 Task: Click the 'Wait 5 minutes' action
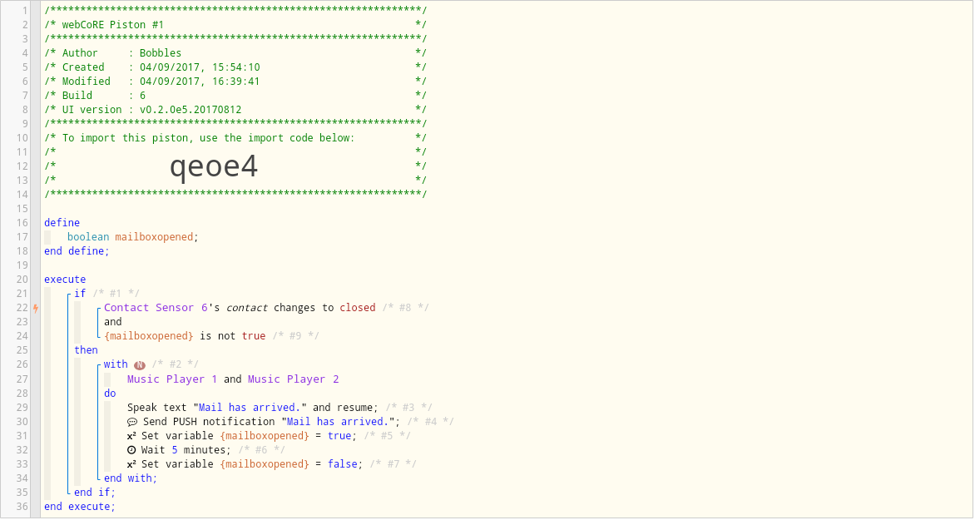tap(179, 451)
